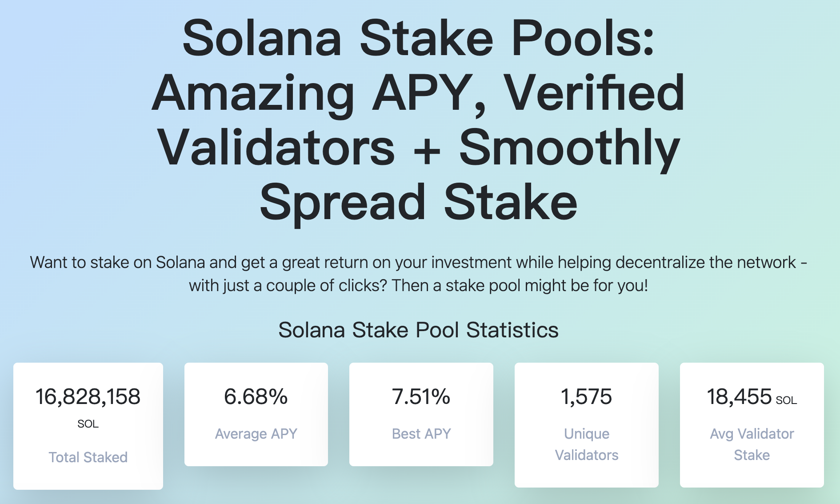Image resolution: width=840 pixels, height=504 pixels.
Task: Click the word "Verified" in the headline
Action: [594, 93]
